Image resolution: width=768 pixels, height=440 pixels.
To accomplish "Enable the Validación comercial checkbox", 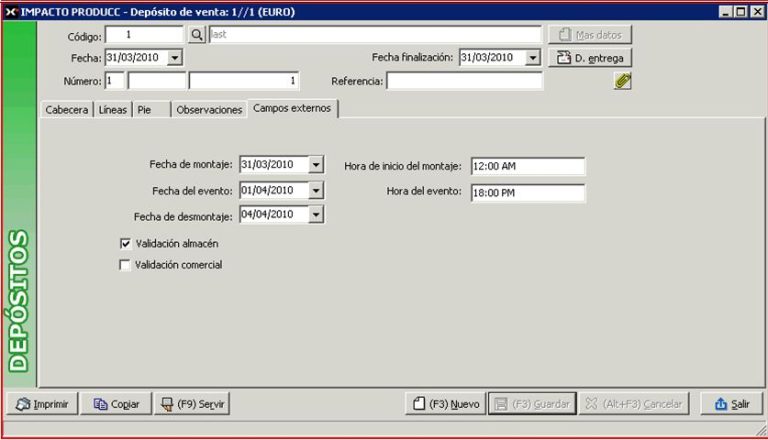I will 125,265.
